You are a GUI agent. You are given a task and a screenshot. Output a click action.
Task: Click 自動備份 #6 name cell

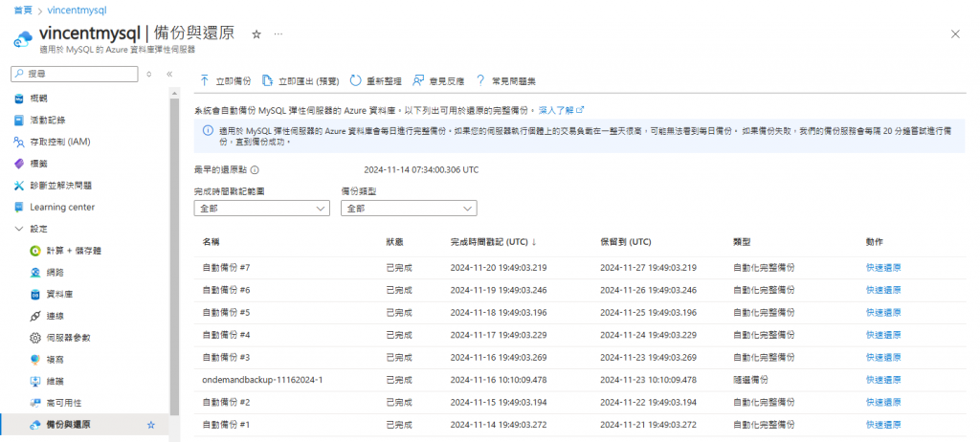point(226,290)
